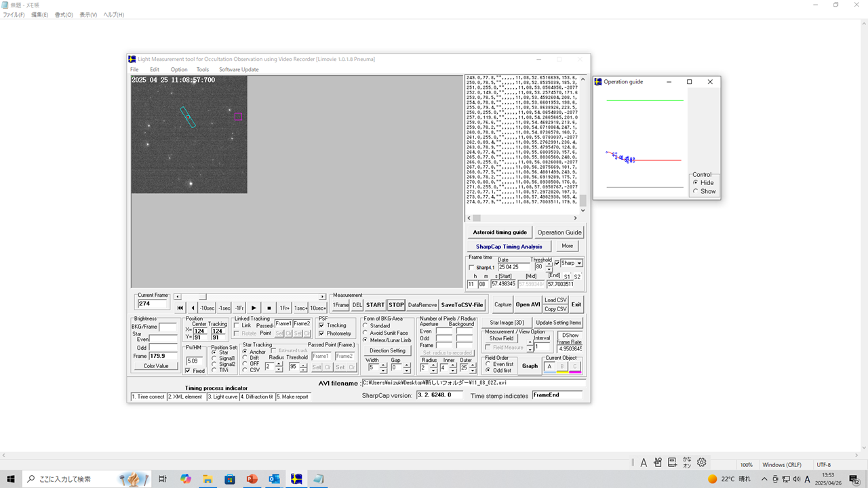This screenshot has width=868, height=488.
Task: Open the Sharp dropdown in Frame time
Action: click(x=579, y=263)
